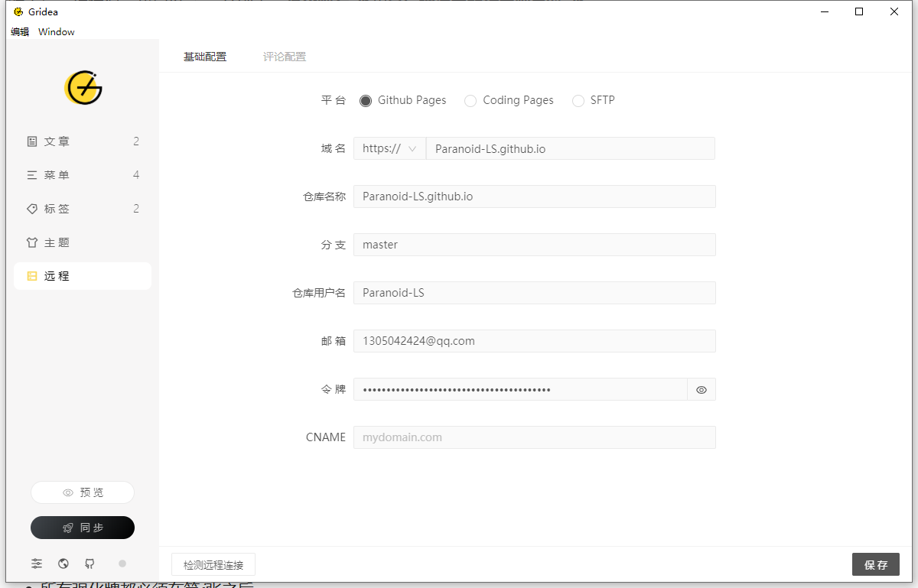
Task: Select SFTP platform radio button
Action: pyautogui.click(x=578, y=101)
